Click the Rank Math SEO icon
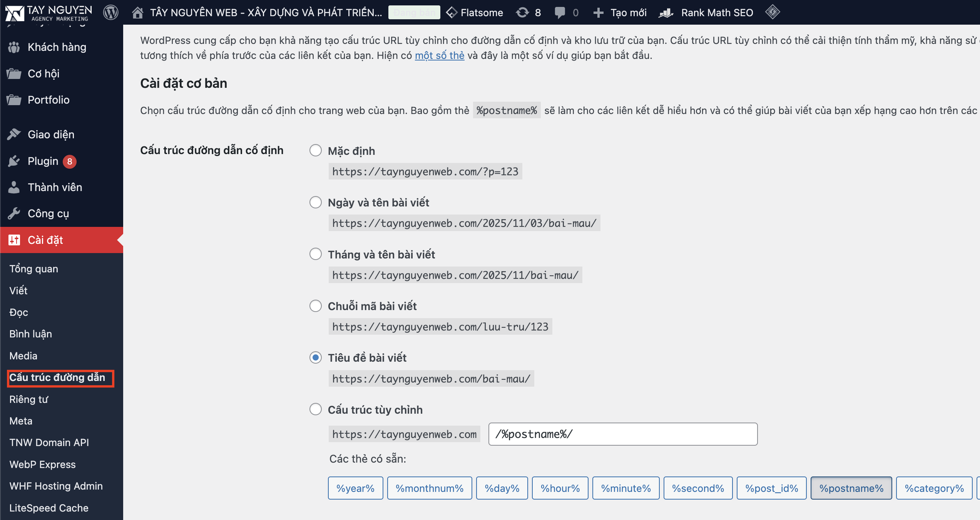980x520 pixels. point(666,13)
